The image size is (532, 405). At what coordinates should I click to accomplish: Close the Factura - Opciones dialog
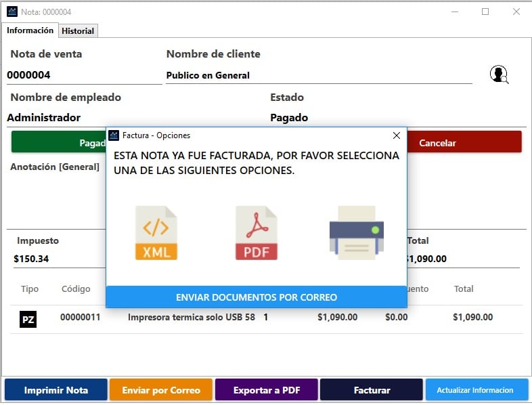(x=397, y=135)
